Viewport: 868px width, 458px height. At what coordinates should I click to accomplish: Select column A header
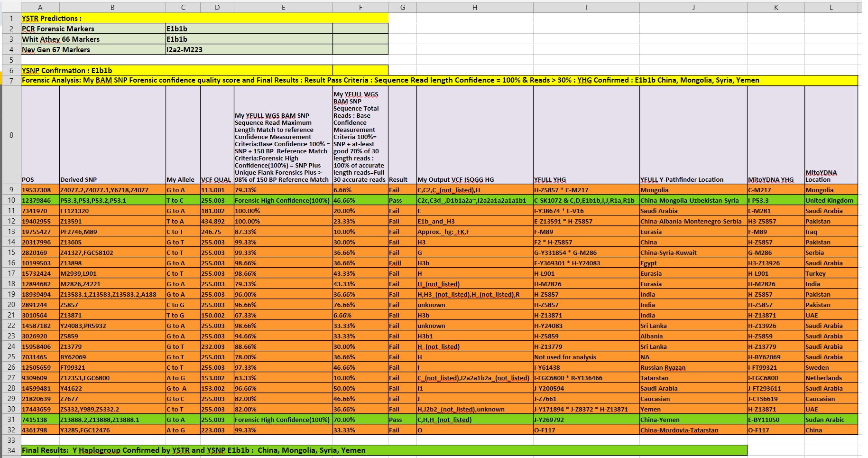pos(40,7)
